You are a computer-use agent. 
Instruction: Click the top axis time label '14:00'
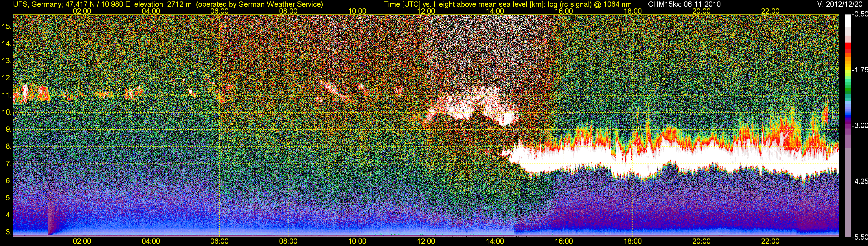coord(495,11)
